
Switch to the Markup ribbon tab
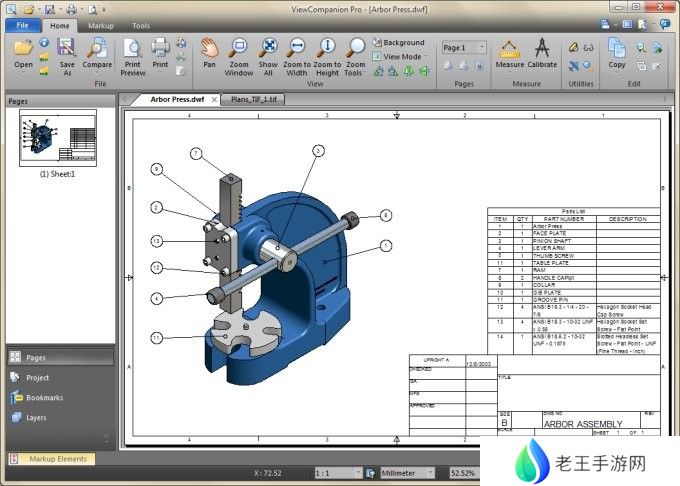[x=100, y=25]
